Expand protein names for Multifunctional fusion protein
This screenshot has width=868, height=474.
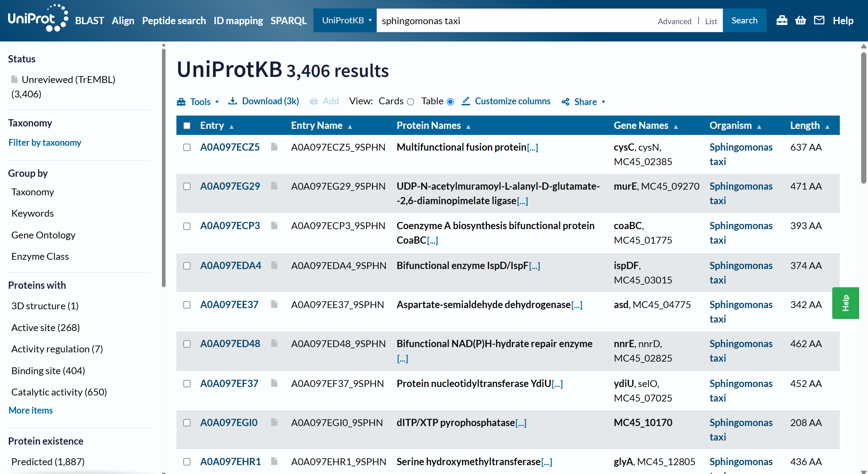(532, 147)
